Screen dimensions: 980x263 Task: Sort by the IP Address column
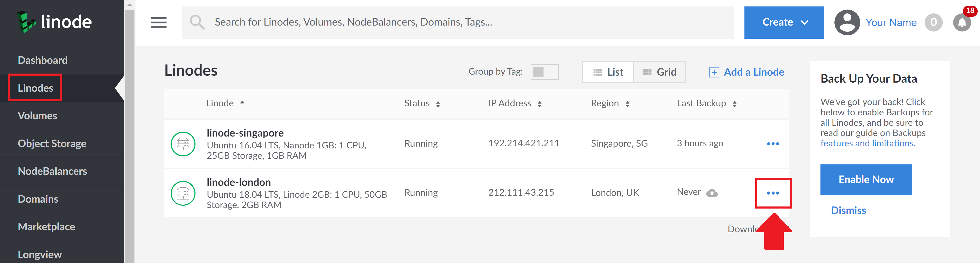point(515,103)
